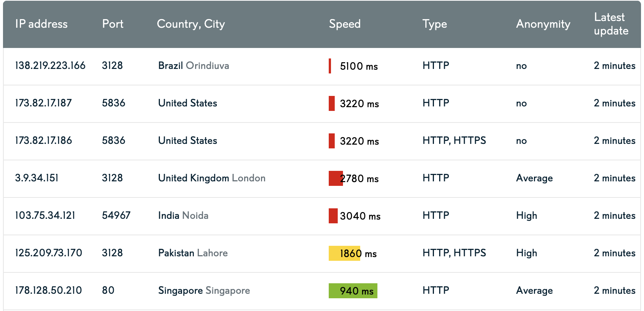Click the Country, City column header
The height and width of the screenshot is (311, 644).
pos(191,24)
